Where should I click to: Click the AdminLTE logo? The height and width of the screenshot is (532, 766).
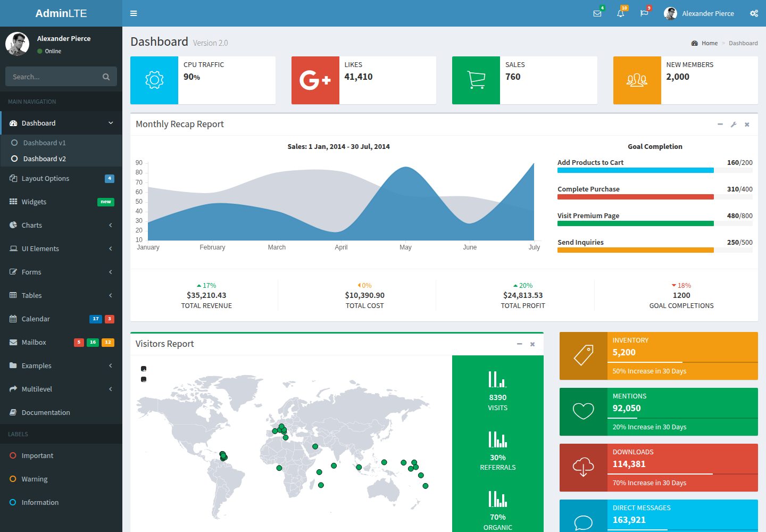61,13
